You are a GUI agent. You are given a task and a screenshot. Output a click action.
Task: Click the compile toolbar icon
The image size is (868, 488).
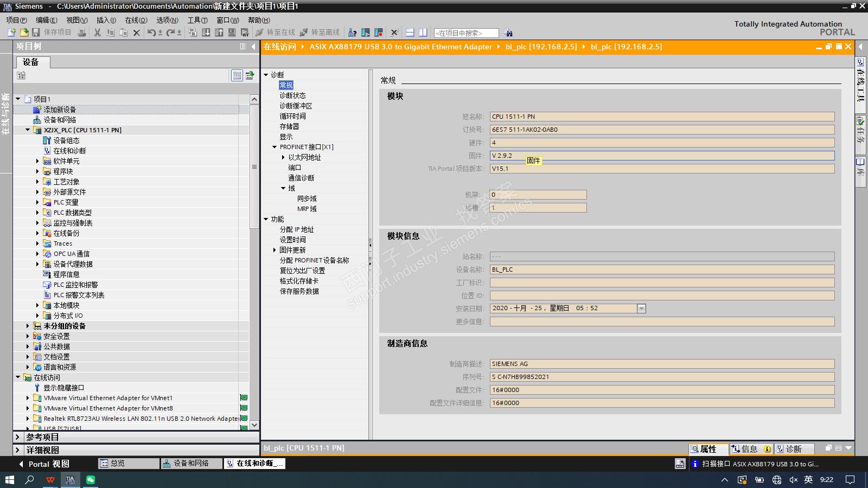pos(193,33)
